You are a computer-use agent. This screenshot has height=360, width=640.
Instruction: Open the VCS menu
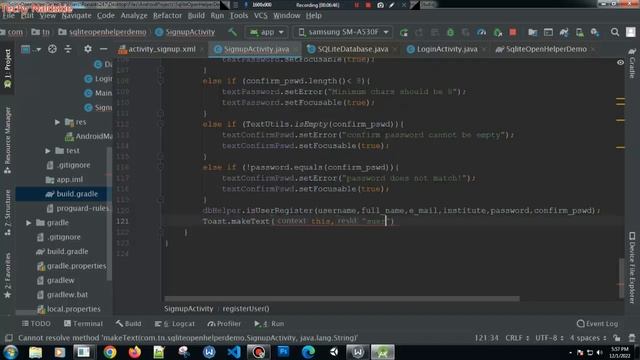(x=260, y=16)
